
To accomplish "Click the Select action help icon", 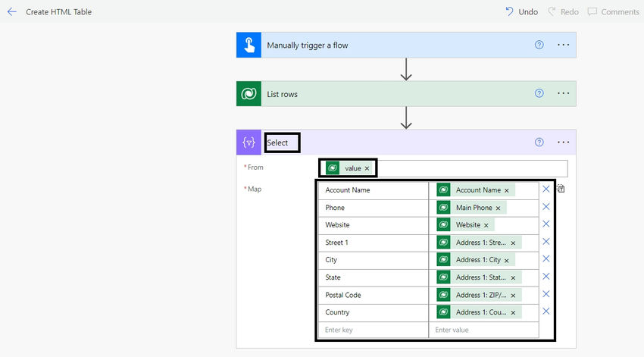I will 539,142.
